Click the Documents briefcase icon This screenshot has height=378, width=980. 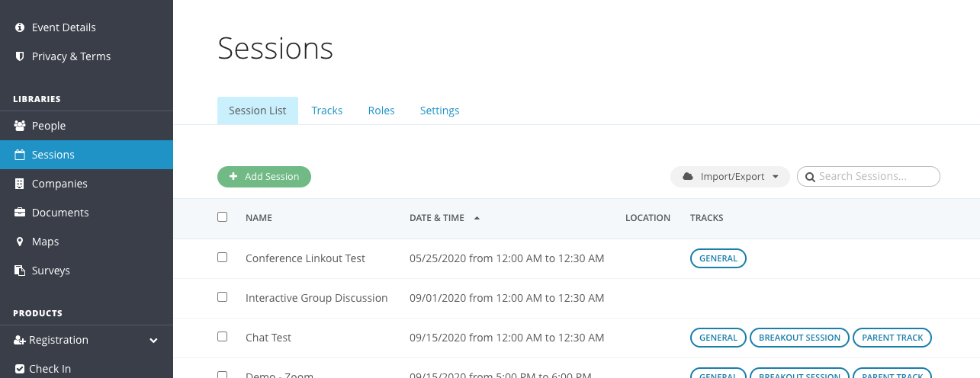point(20,213)
